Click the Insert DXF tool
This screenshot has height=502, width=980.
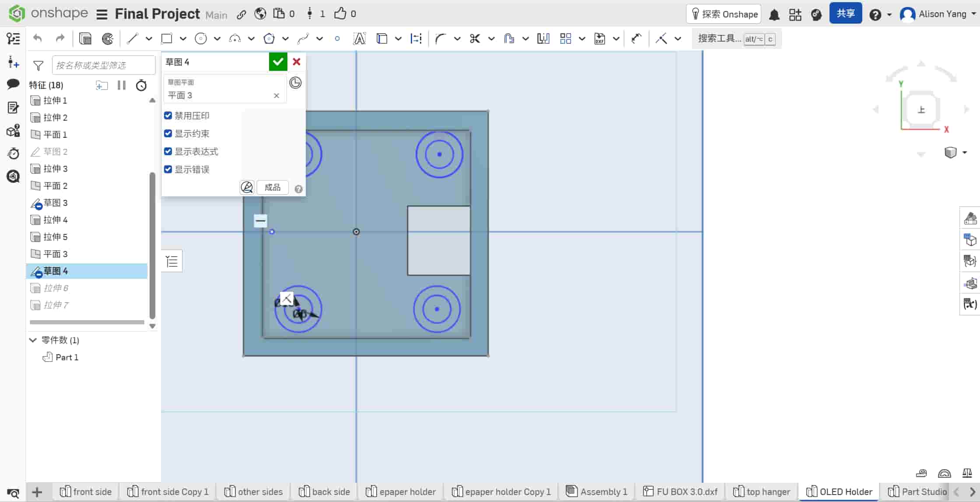[x=599, y=38]
